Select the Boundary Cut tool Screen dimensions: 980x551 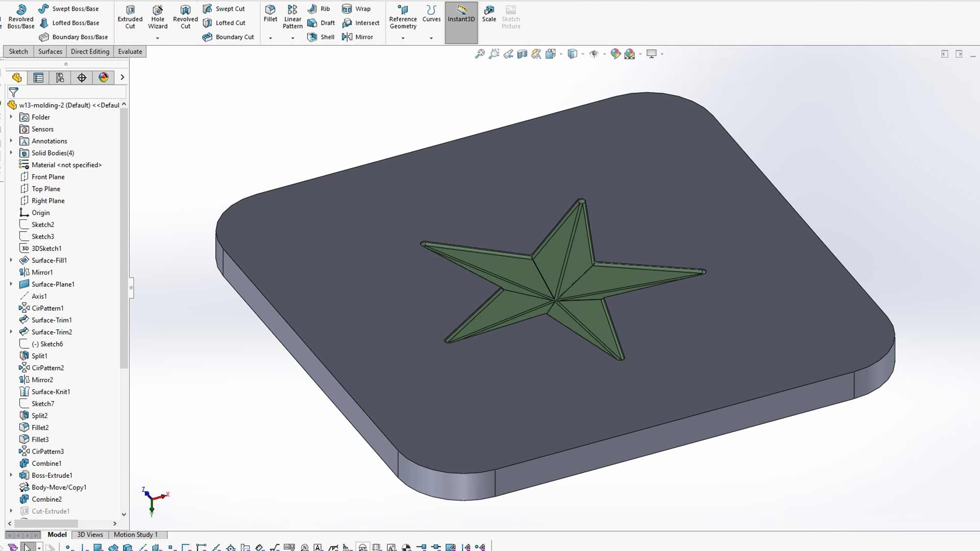click(228, 37)
